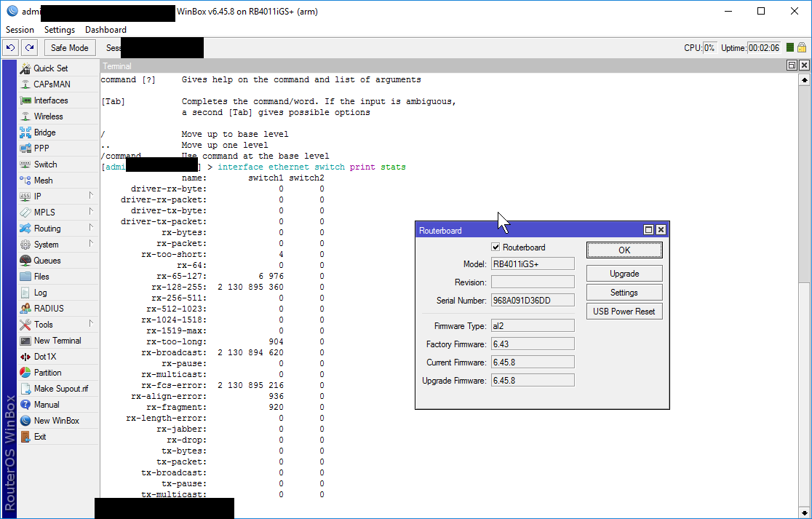The width and height of the screenshot is (812, 519).
Task: Click the Redo arrow toolbar button
Action: click(x=30, y=47)
